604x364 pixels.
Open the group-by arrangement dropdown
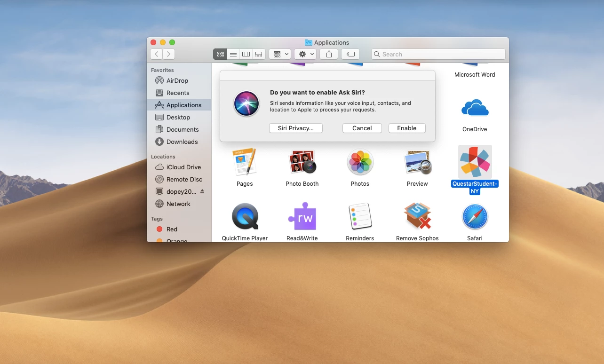[x=279, y=54]
